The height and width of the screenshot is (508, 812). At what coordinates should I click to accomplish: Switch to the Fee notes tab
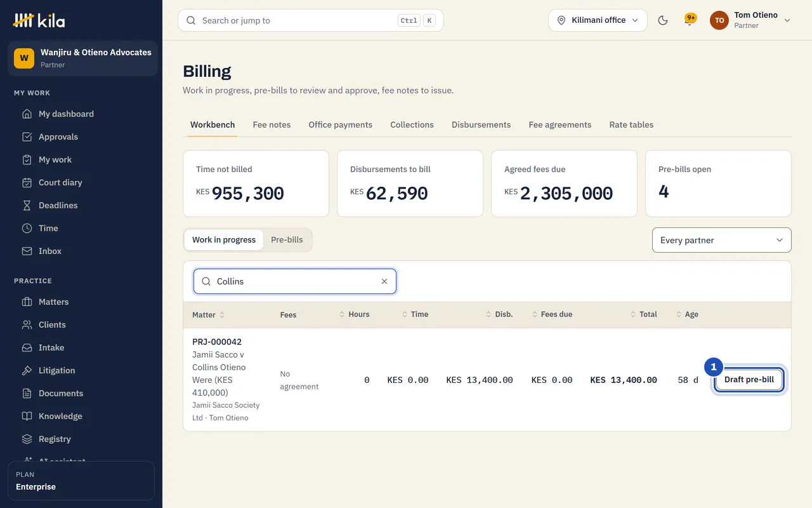272,125
